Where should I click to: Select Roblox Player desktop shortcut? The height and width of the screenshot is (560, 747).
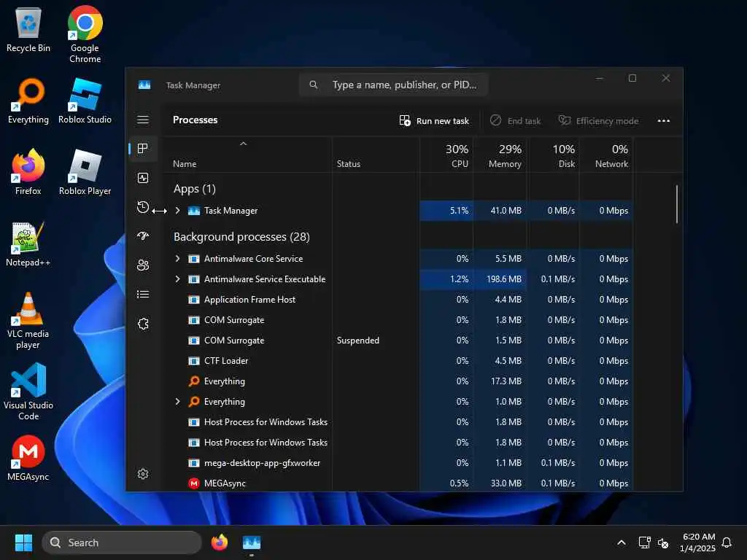85,172
